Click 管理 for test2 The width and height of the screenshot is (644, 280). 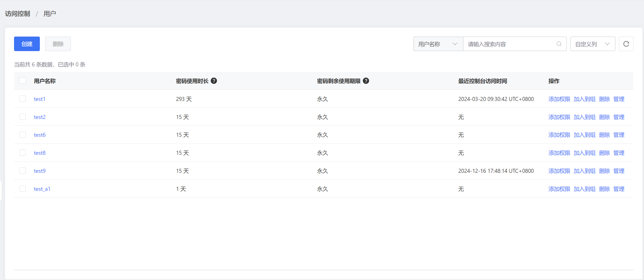coord(619,117)
